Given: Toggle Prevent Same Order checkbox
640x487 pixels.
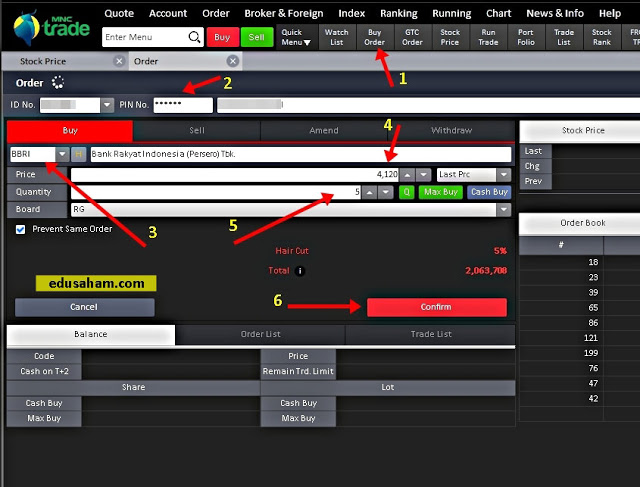Looking at the screenshot, I should pyautogui.click(x=20, y=229).
